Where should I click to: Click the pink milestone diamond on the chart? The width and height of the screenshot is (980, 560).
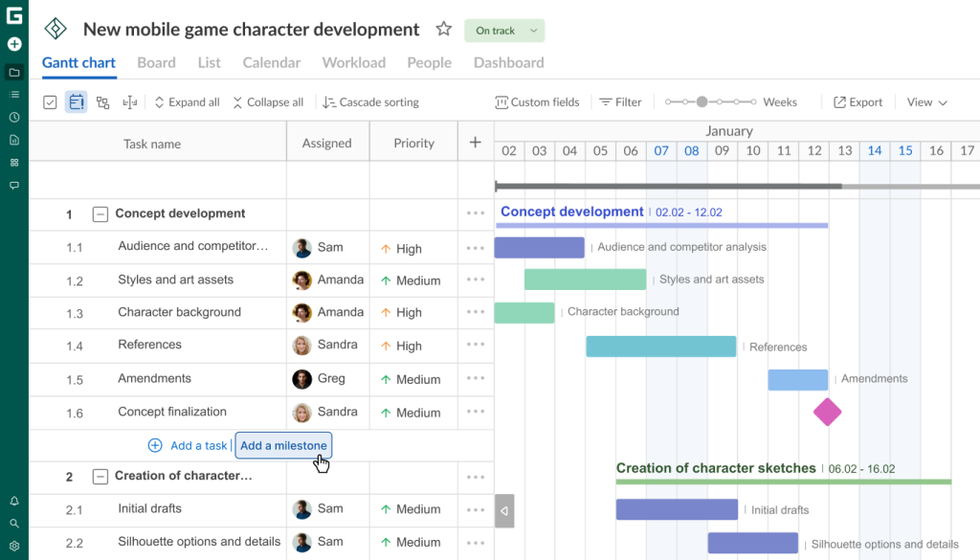click(x=827, y=412)
